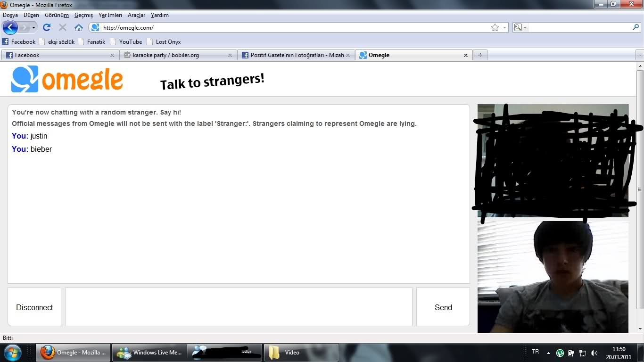Click the TR language indicator

coord(535,352)
